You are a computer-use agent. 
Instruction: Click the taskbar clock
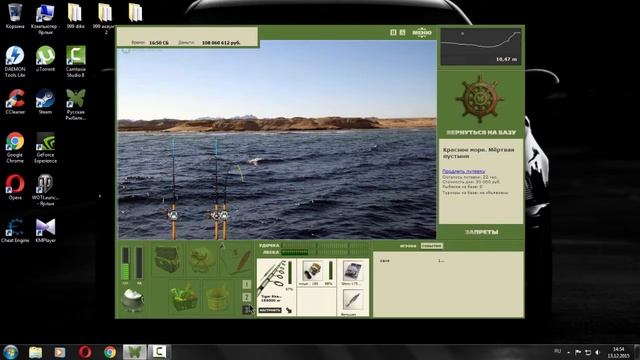pyautogui.click(x=619, y=352)
